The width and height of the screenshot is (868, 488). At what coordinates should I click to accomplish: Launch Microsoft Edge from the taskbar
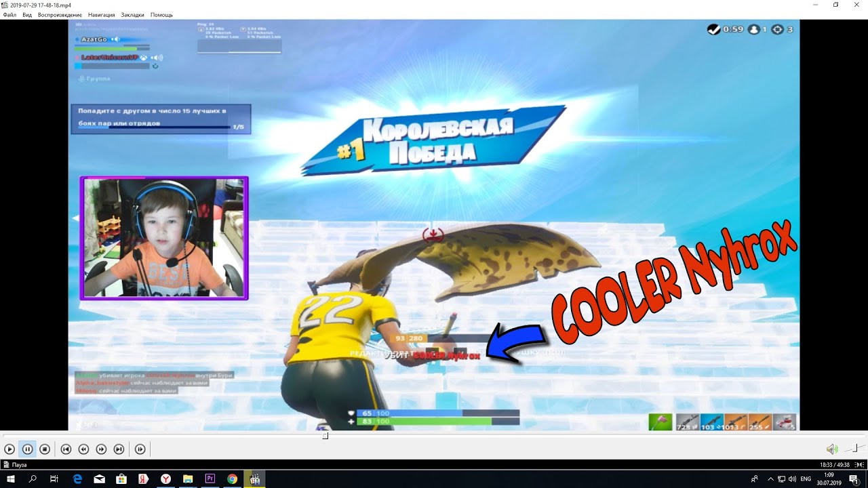click(77, 479)
